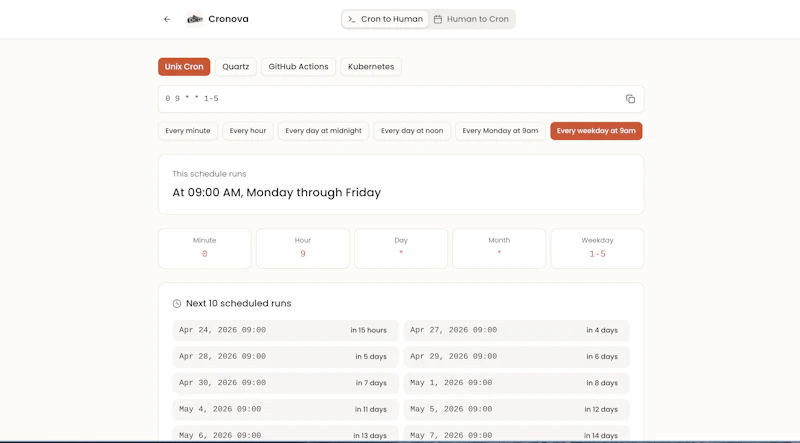Click the Cronova logo icon
Viewport: 800px width, 443px height.
pyautogui.click(x=194, y=19)
